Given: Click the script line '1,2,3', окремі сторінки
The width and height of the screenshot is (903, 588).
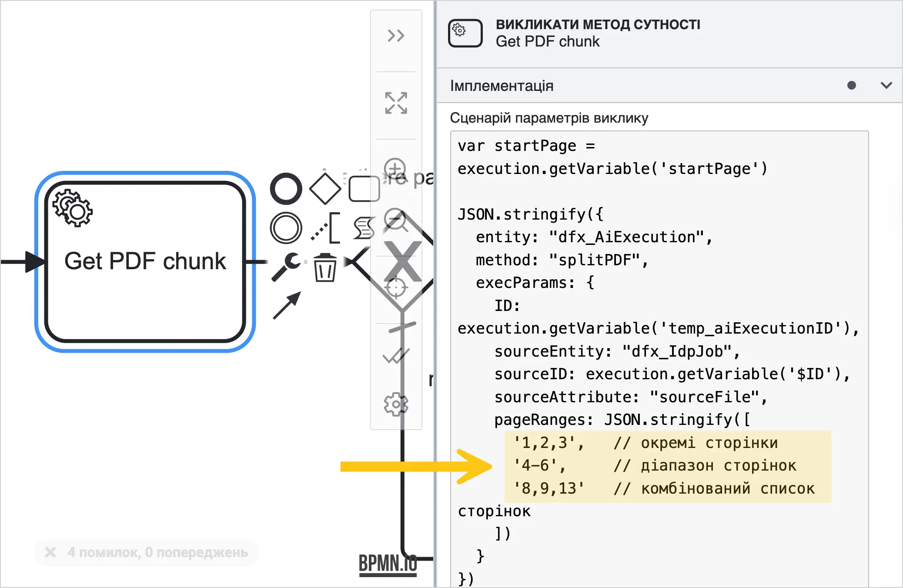Looking at the screenshot, I should [645, 443].
